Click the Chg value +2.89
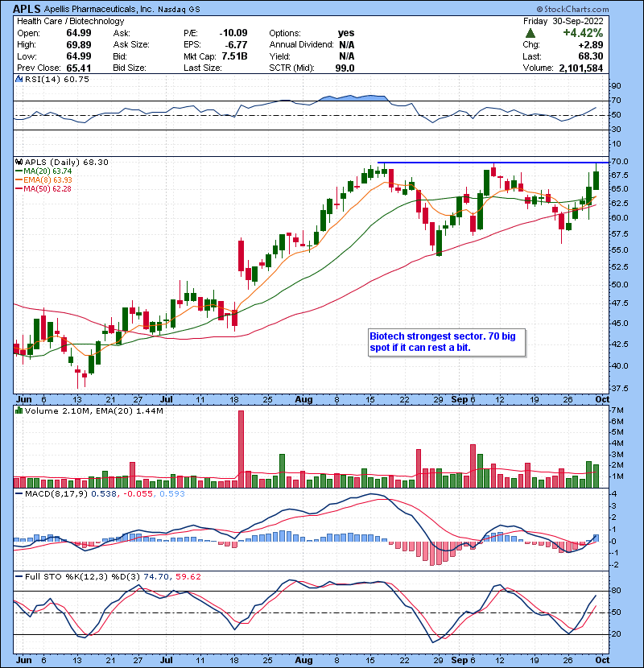Screen dimensions: 644x668 pyautogui.click(x=590, y=44)
